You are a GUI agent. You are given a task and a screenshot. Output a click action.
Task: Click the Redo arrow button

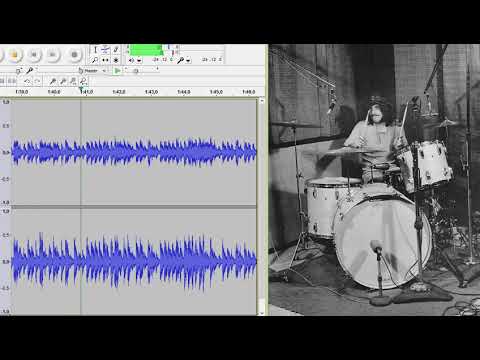(37, 81)
